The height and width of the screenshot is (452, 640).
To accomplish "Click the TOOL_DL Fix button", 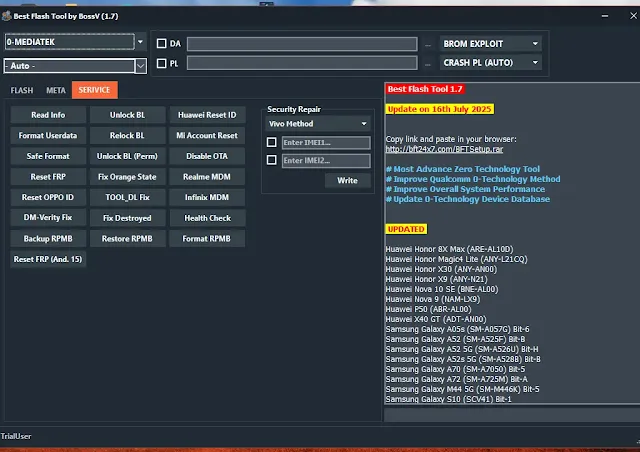I will pos(127,197).
